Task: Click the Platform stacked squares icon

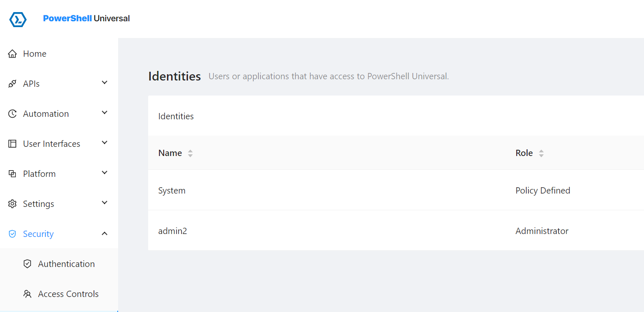Action: [13, 174]
